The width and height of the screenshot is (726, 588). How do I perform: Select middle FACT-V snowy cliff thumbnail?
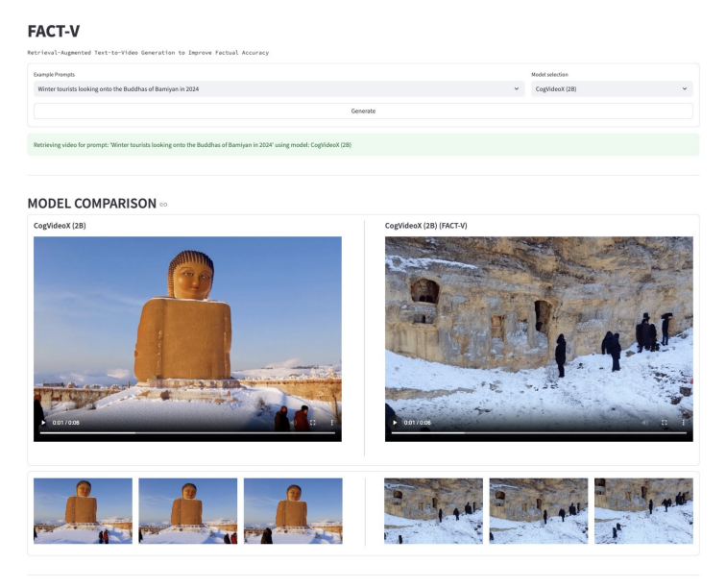click(x=539, y=511)
